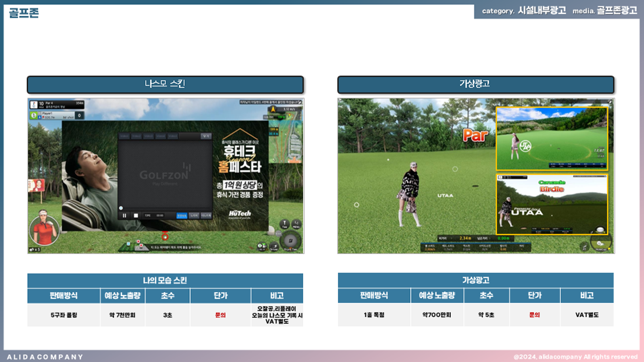Click the red 문의 price in 가상광고 table
This screenshot has width=644, height=362.
click(534, 315)
